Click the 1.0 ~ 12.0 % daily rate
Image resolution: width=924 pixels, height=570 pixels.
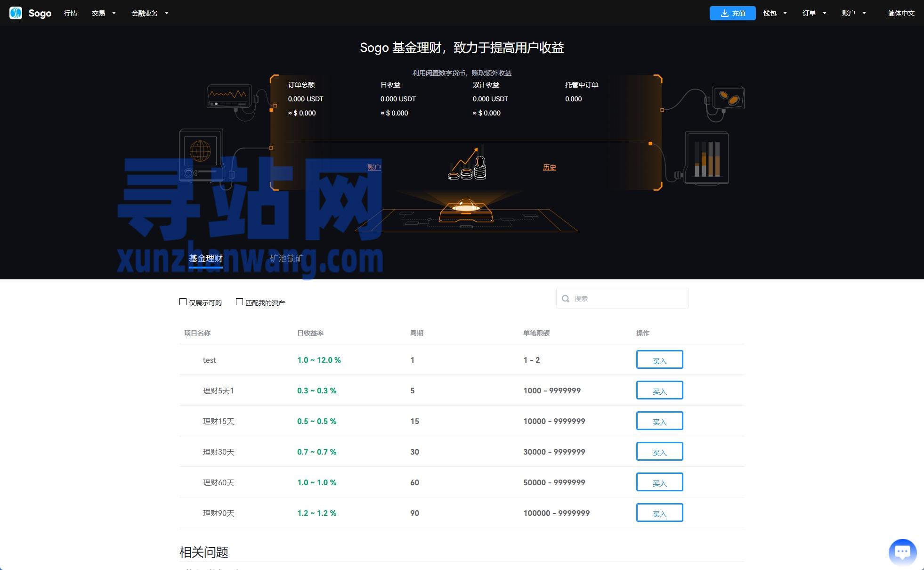pos(319,360)
